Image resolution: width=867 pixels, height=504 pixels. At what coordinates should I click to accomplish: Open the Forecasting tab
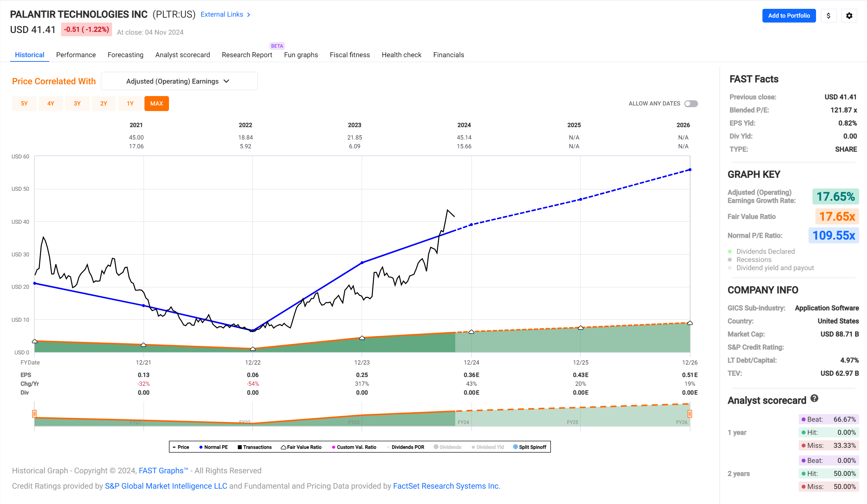pos(125,55)
